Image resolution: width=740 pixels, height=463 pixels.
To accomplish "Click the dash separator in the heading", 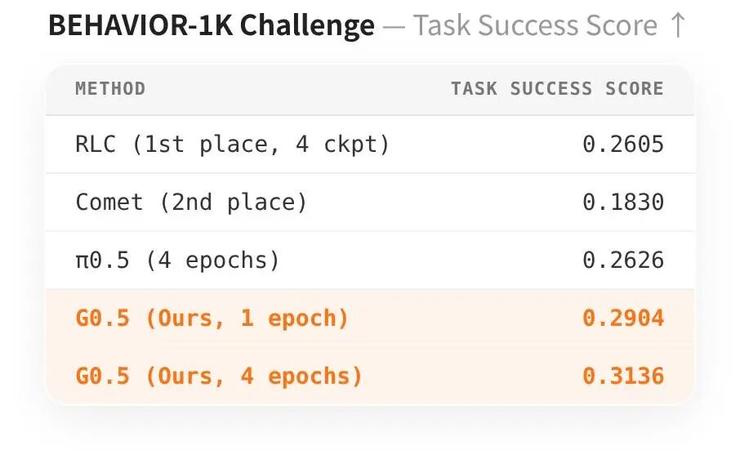I will [x=394, y=27].
